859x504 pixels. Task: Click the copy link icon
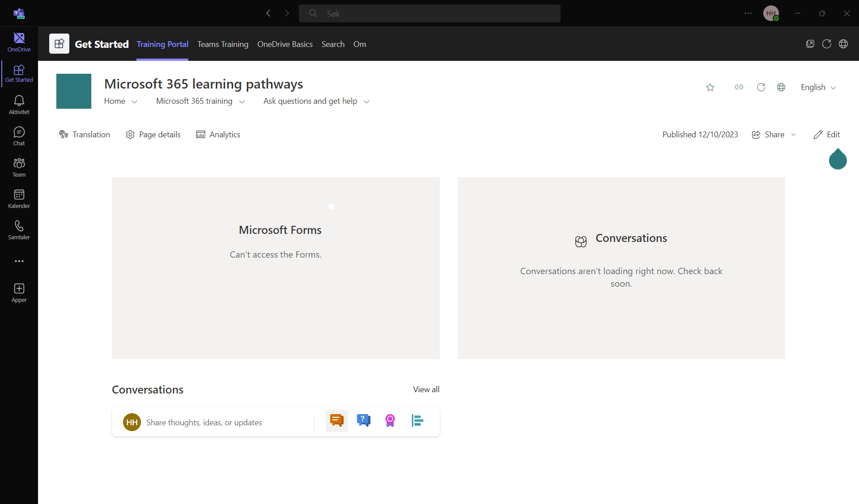point(739,87)
